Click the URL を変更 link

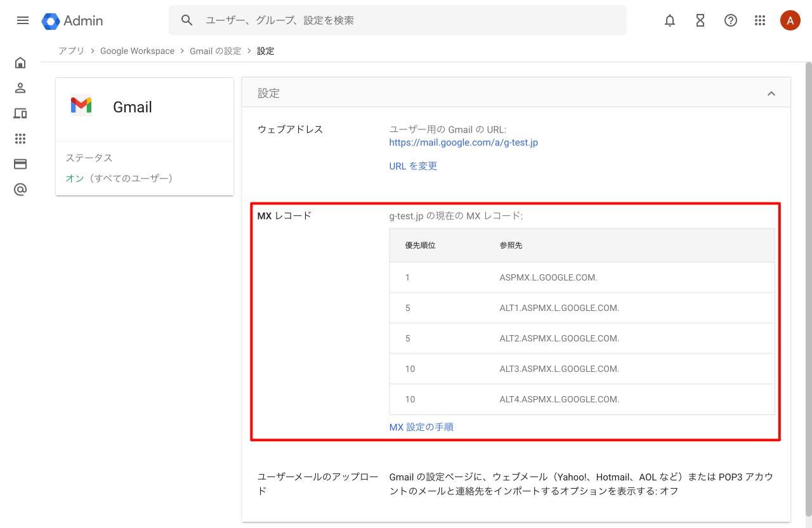coord(413,166)
